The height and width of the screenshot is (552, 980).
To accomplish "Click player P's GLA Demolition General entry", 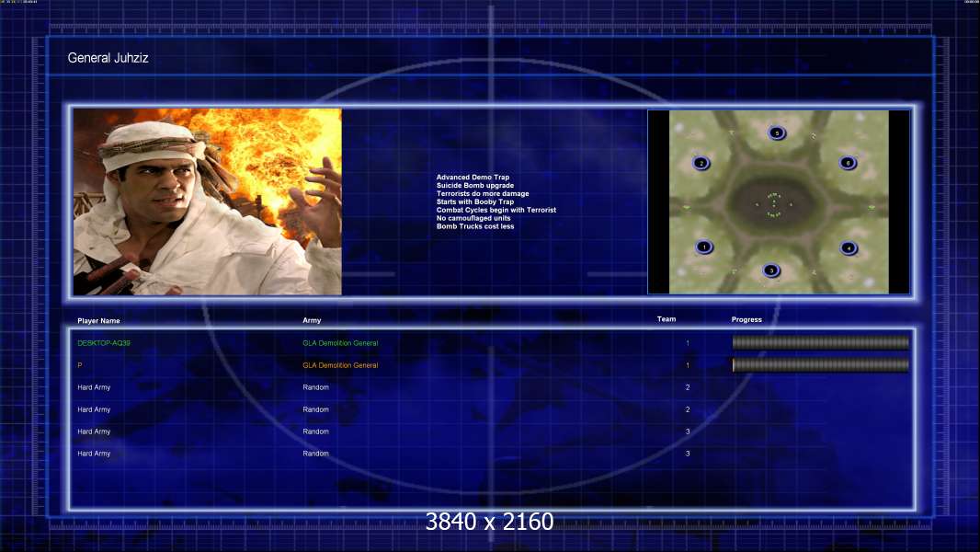I will (x=340, y=365).
